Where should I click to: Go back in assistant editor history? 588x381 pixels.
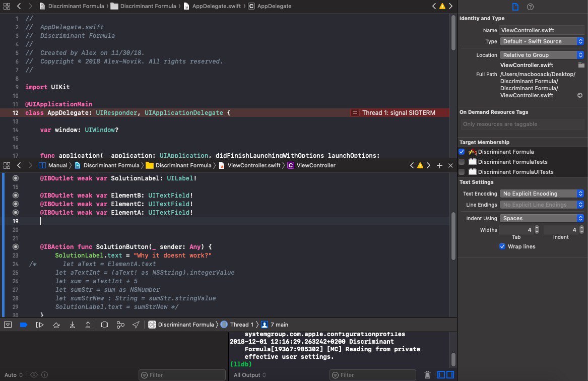click(x=19, y=165)
